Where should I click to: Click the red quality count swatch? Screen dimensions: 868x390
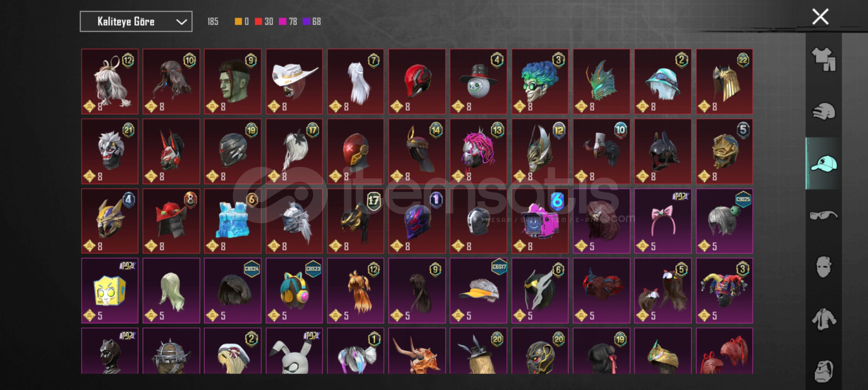(258, 22)
